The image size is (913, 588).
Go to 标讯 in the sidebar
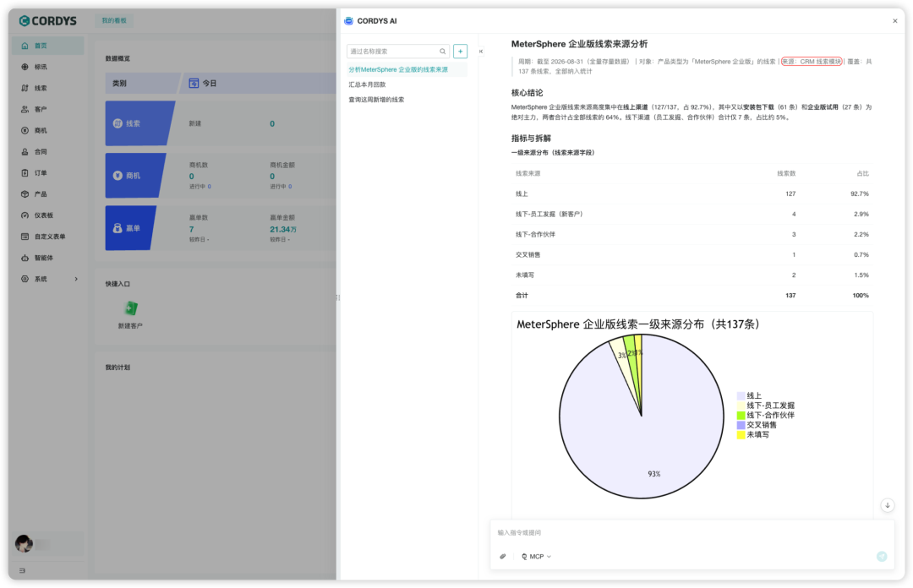[x=47, y=67]
